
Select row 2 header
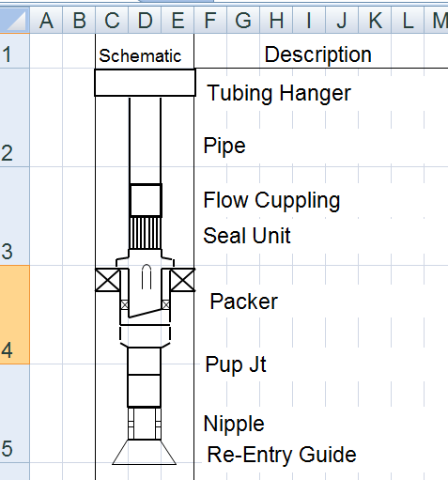15,117
